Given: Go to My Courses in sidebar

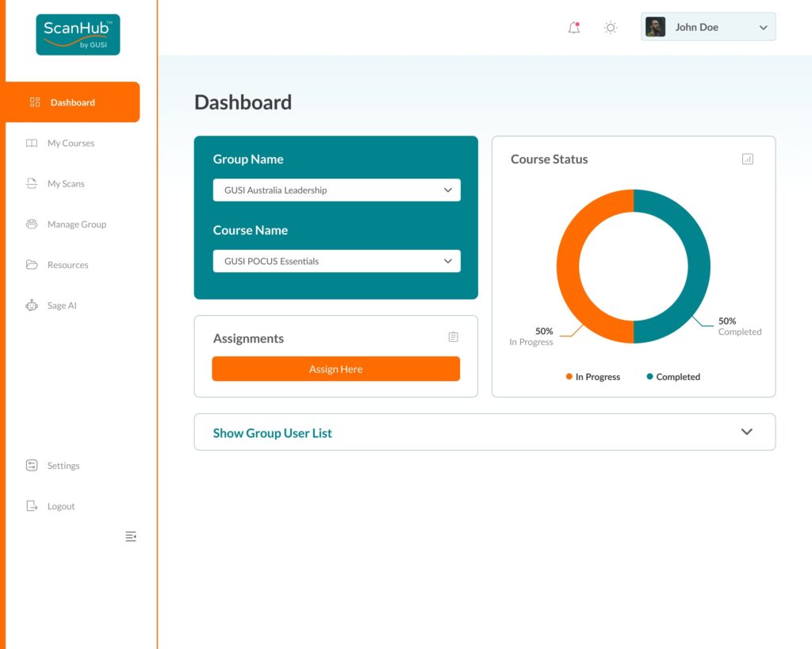Looking at the screenshot, I should point(71,144).
